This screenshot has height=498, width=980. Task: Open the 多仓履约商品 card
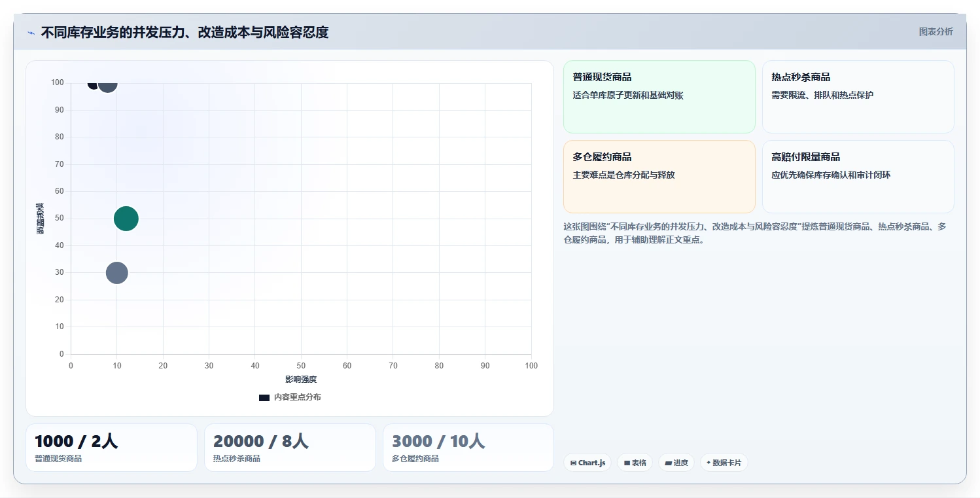(659, 177)
